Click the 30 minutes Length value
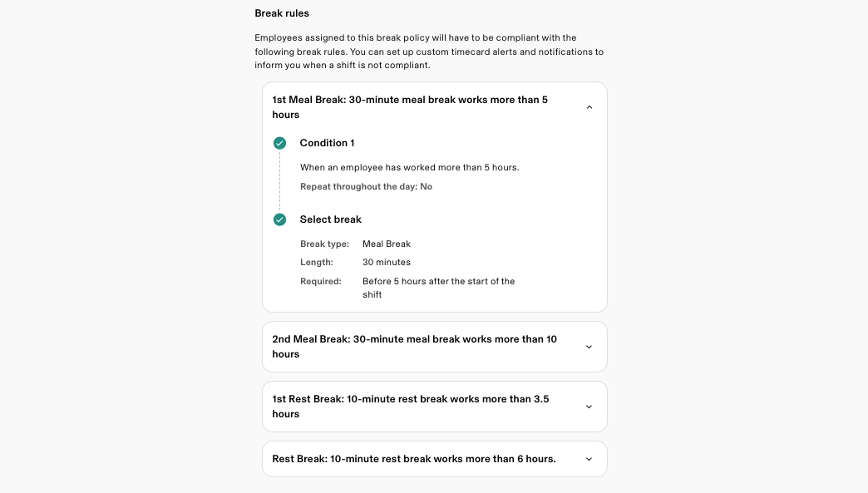Screen dimensions: 868x493 [x=387, y=263]
